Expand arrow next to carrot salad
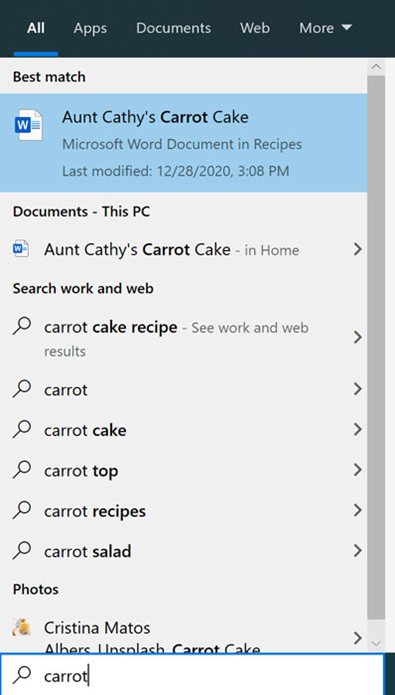The height and width of the screenshot is (695, 395). (x=357, y=551)
